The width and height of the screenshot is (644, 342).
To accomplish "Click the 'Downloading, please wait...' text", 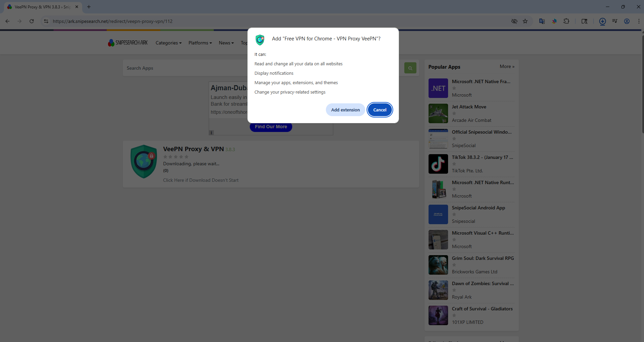I will coord(191,164).
